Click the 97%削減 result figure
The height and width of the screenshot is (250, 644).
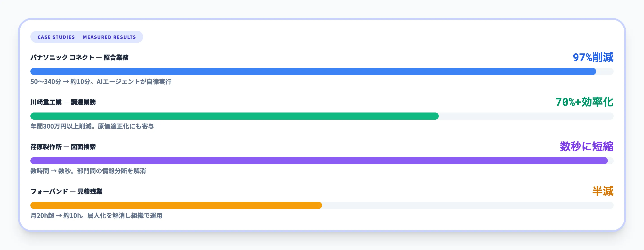tap(593, 57)
